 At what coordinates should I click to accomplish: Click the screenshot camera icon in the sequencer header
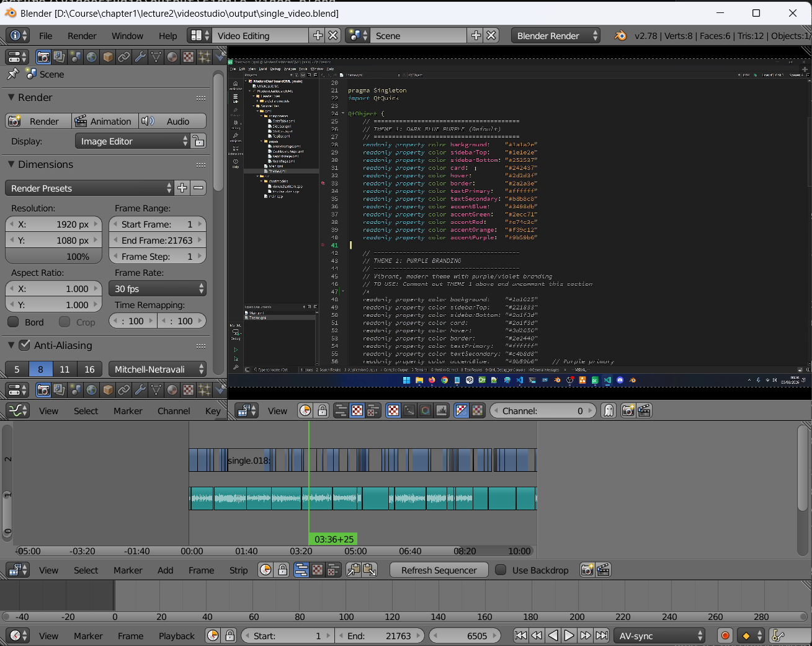587,570
